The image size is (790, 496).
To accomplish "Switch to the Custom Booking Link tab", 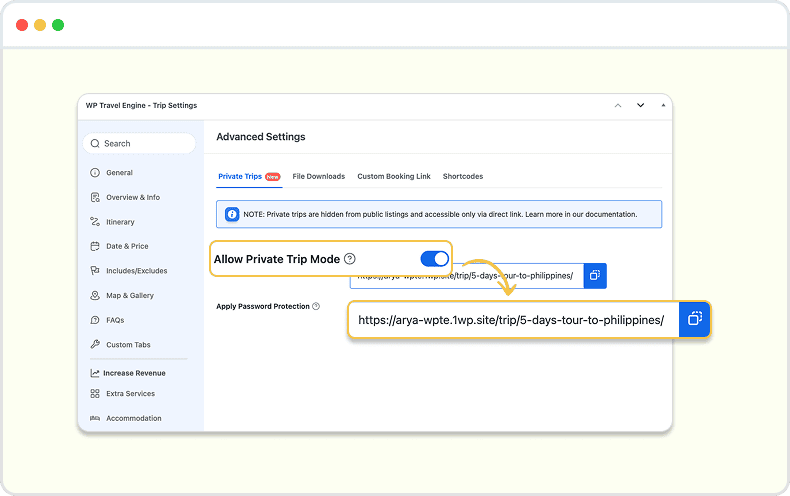I will [394, 176].
